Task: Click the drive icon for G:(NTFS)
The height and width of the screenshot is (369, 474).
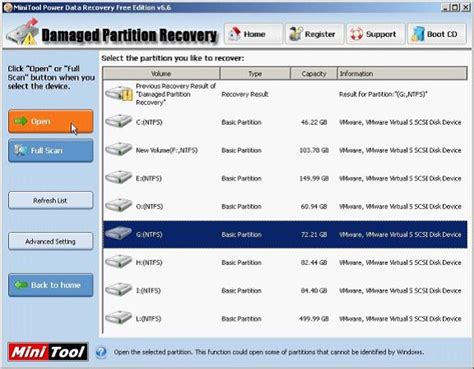Action: click(119, 233)
